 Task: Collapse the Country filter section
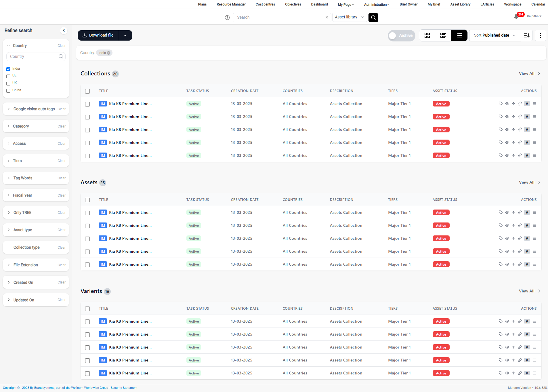pyautogui.click(x=9, y=46)
